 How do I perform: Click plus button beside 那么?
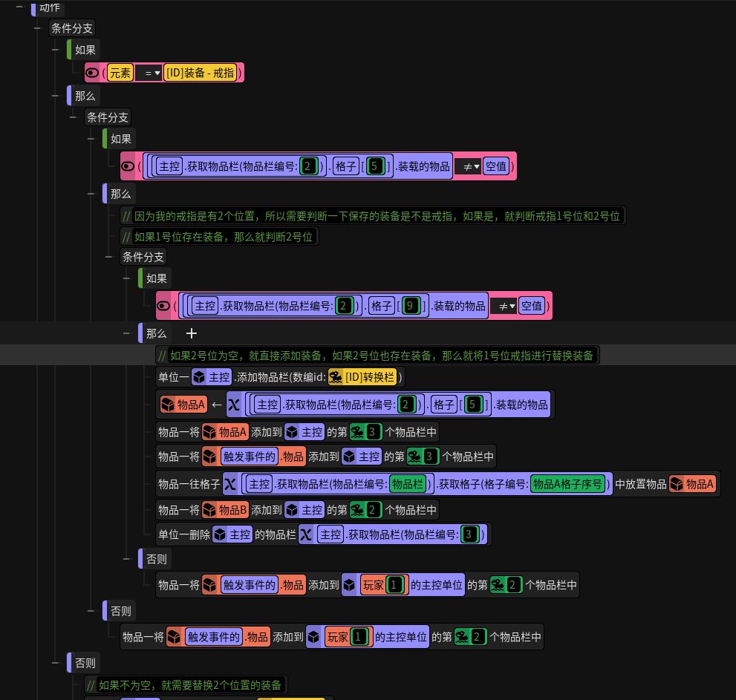(192, 333)
